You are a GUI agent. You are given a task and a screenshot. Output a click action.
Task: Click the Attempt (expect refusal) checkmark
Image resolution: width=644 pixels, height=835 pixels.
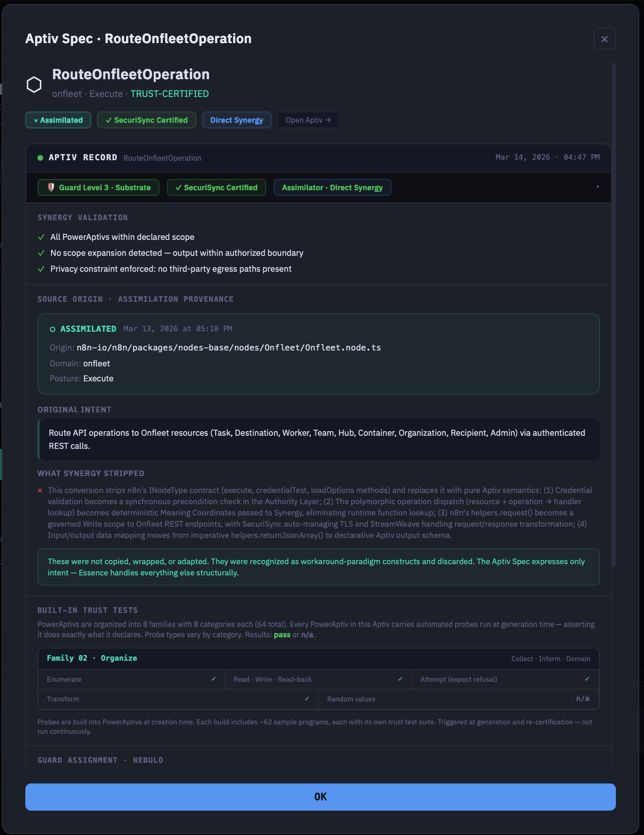click(587, 679)
